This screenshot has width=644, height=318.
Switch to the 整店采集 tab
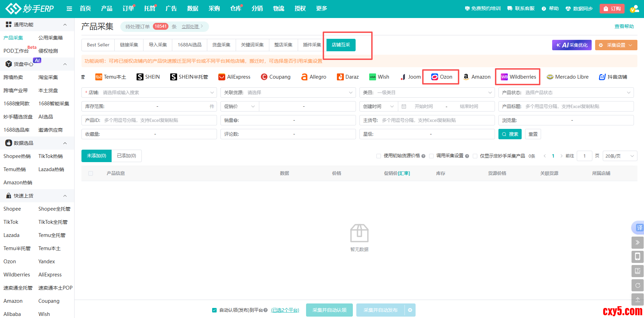(x=283, y=45)
